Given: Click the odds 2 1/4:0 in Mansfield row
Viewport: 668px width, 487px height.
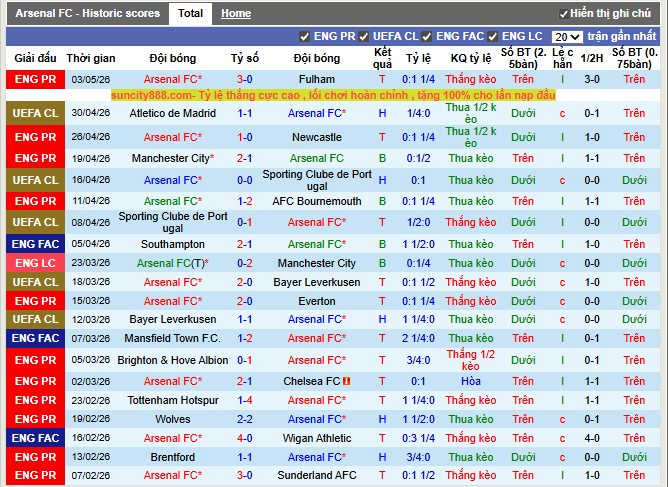Looking at the screenshot, I should tap(418, 338).
